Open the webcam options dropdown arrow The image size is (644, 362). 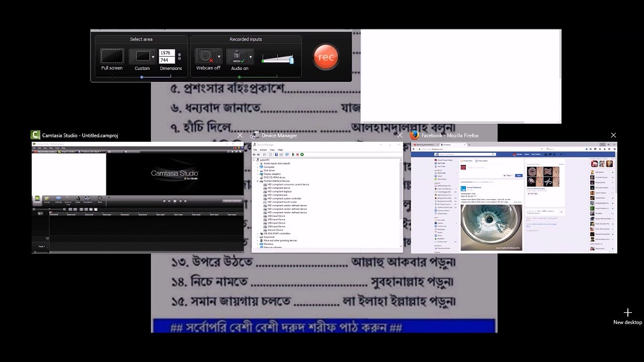tap(219, 57)
